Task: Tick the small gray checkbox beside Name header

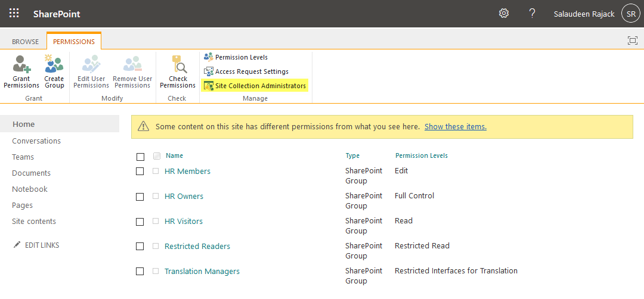Action: click(156, 156)
